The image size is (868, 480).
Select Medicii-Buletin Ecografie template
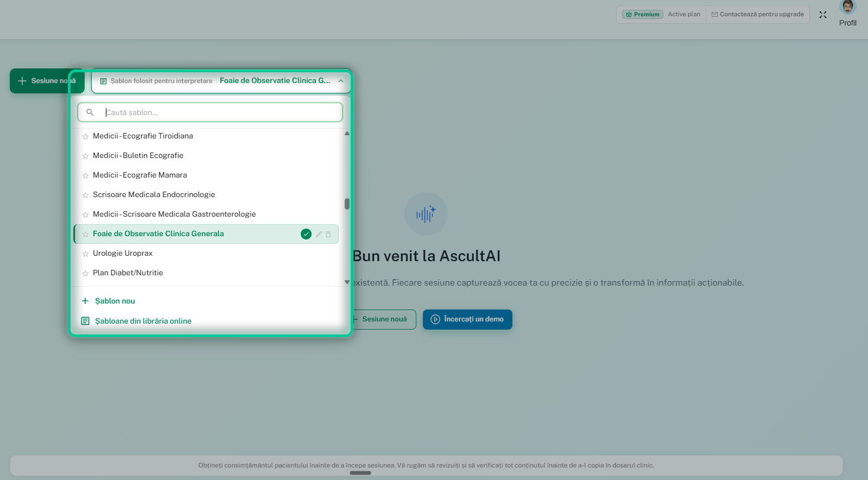(x=138, y=155)
